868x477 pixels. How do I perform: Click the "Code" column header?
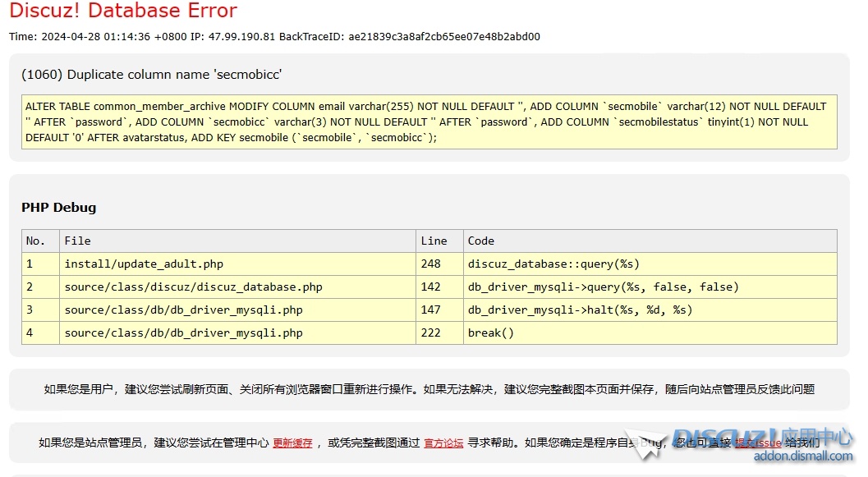pyautogui.click(x=650, y=241)
